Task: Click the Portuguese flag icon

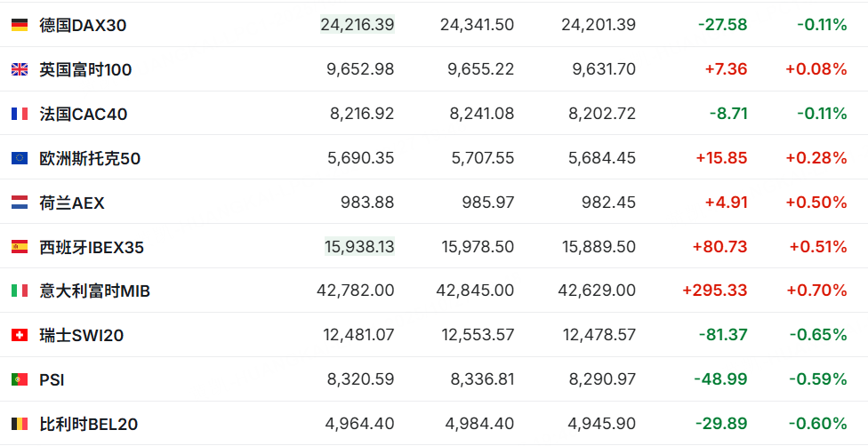Action: [x=20, y=379]
